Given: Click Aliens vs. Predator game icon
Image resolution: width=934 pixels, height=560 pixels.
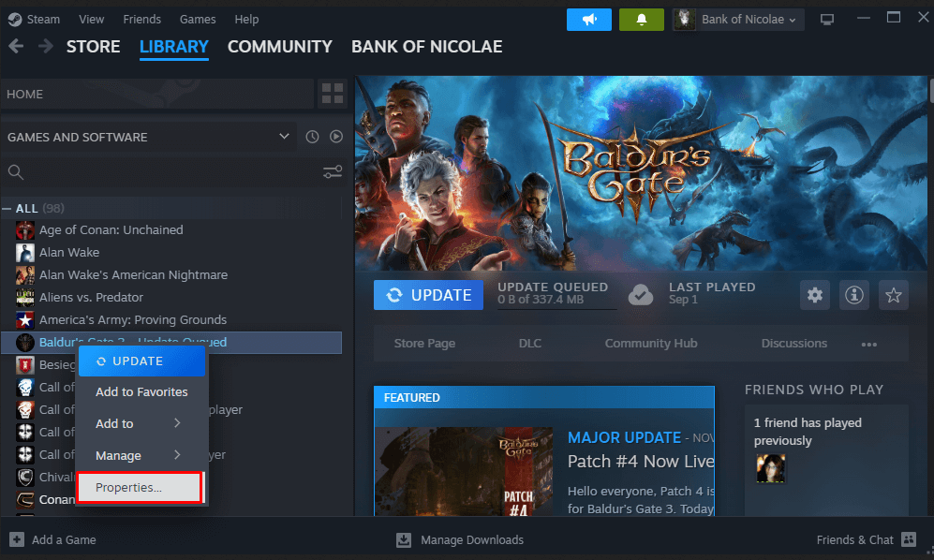Looking at the screenshot, I should 25,297.
